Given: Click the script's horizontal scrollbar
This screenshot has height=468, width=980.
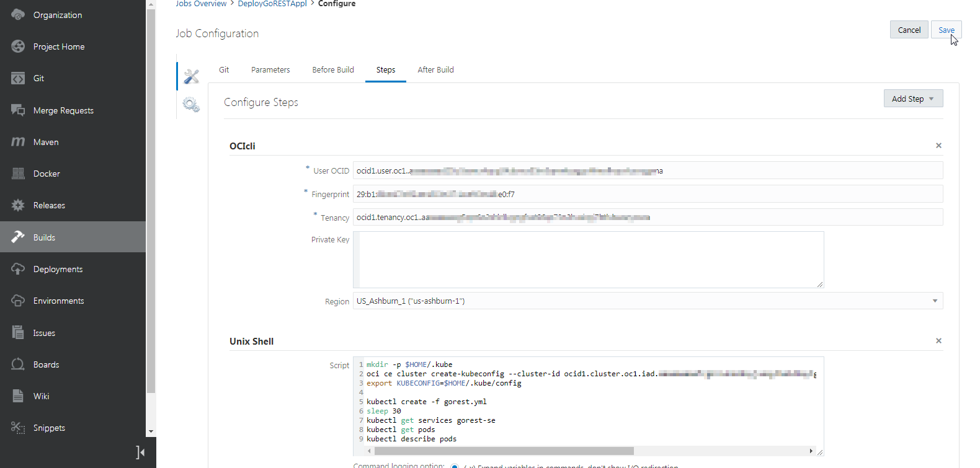Looking at the screenshot, I should tap(504, 451).
